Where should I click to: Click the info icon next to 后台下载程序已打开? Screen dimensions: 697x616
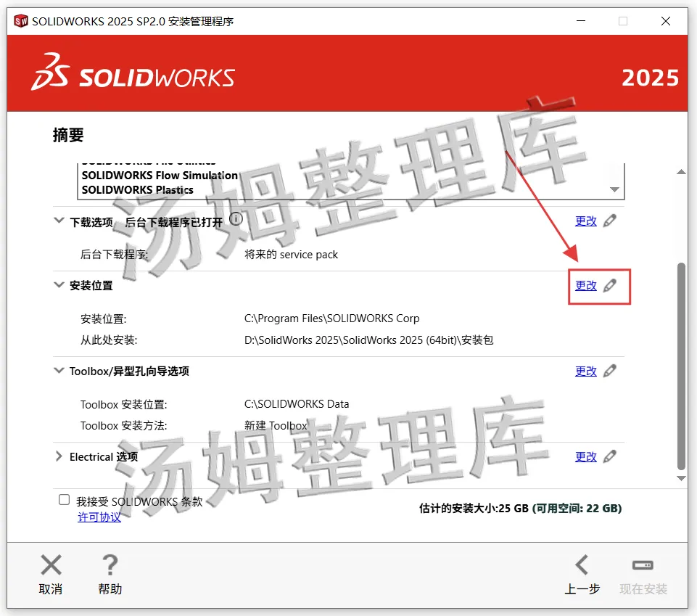click(x=236, y=219)
